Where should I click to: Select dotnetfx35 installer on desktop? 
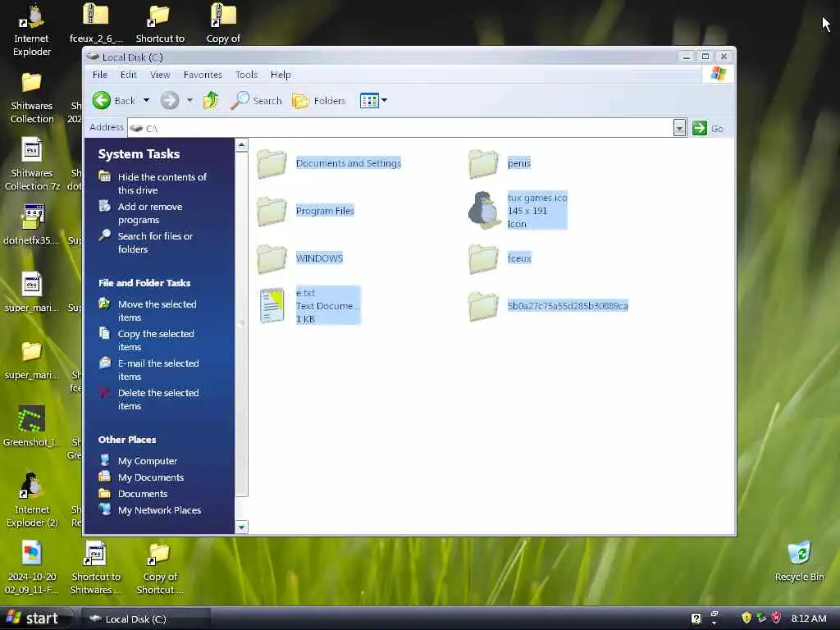point(32,225)
